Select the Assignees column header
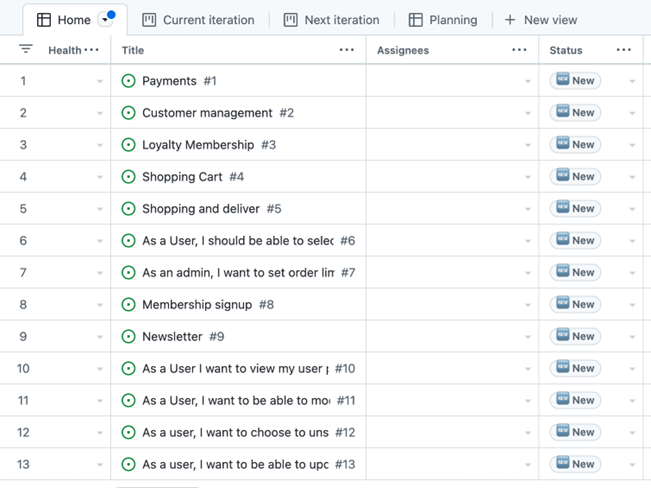This screenshot has height=488, width=651. (403, 50)
